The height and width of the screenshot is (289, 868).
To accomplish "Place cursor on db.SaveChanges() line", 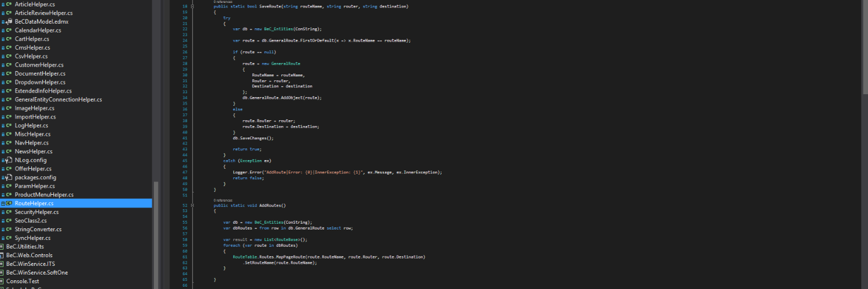I will (253, 138).
